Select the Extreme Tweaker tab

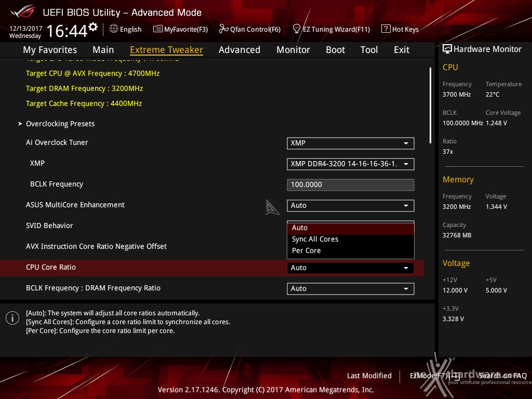(x=166, y=50)
